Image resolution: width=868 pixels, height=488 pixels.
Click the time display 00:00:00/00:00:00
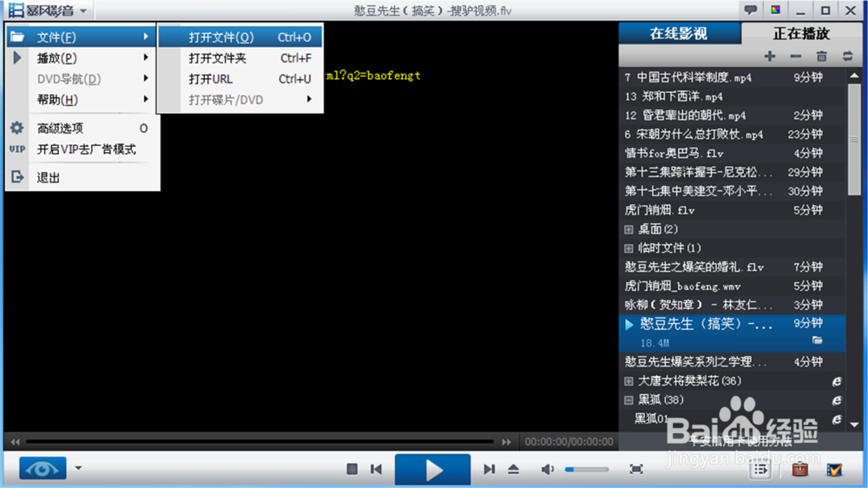pyautogui.click(x=569, y=441)
